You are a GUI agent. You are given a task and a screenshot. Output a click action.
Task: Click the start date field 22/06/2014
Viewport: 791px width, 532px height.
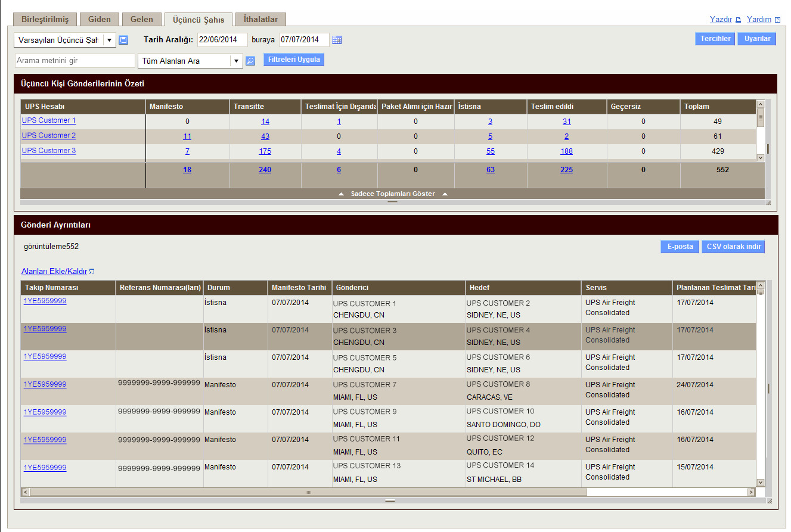click(222, 40)
